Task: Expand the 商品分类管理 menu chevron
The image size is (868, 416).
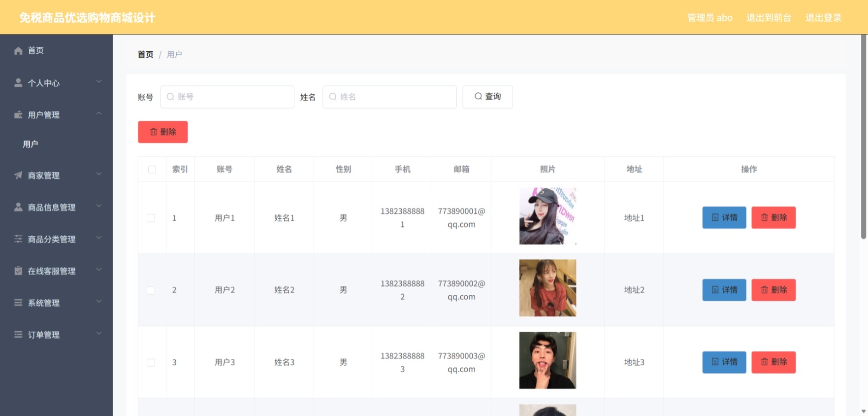Action: (x=99, y=238)
